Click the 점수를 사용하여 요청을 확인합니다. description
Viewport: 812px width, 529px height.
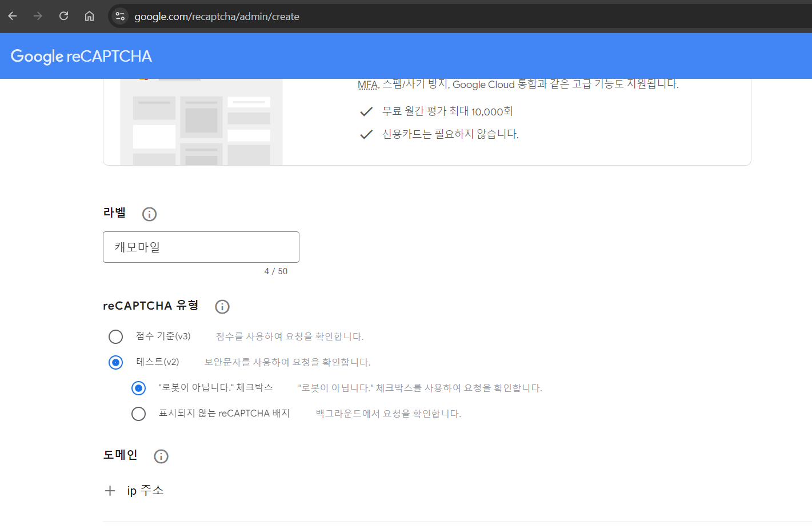click(290, 336)
